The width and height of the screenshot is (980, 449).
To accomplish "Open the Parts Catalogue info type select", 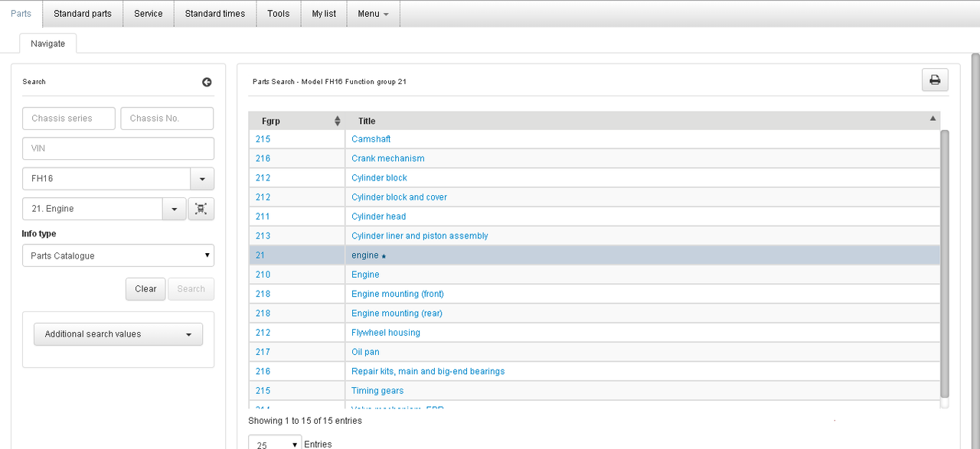I will point(118,255).
